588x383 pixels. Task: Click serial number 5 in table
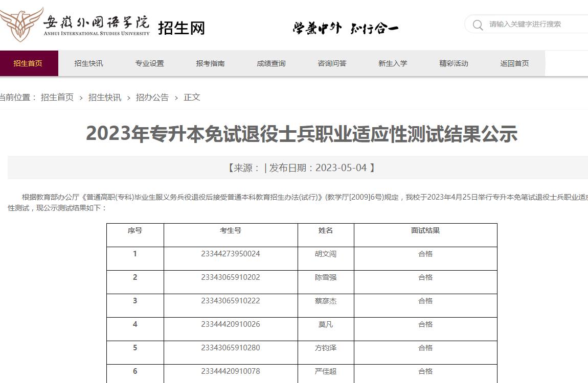(135, 348)
